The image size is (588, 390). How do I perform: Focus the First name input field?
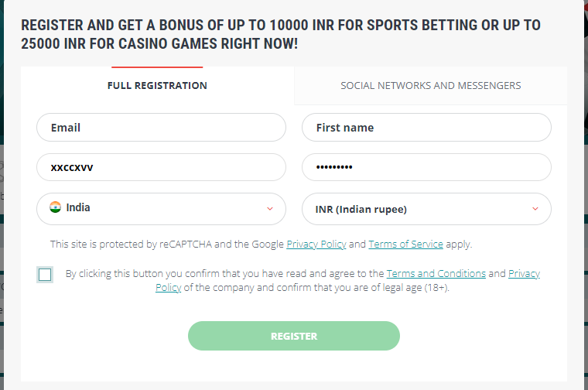point(426,128)
